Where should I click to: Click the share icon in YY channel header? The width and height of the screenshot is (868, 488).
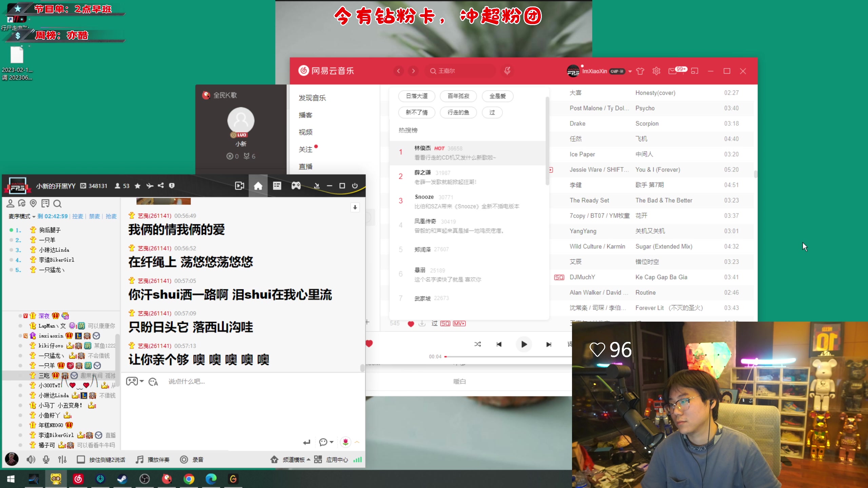pos(160,186)
